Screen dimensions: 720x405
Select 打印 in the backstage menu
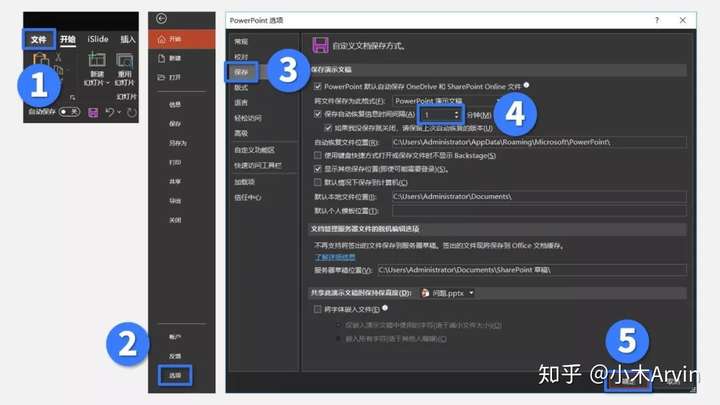(175, 163)
